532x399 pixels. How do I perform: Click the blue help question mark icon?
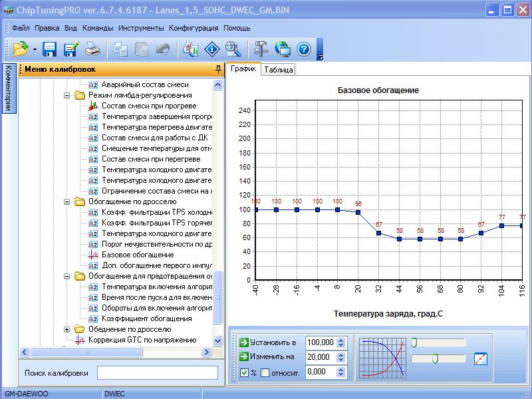304,49
